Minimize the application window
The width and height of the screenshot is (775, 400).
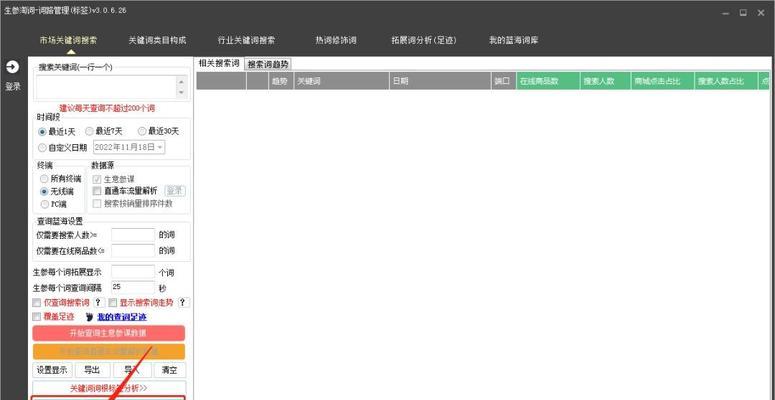725,13
